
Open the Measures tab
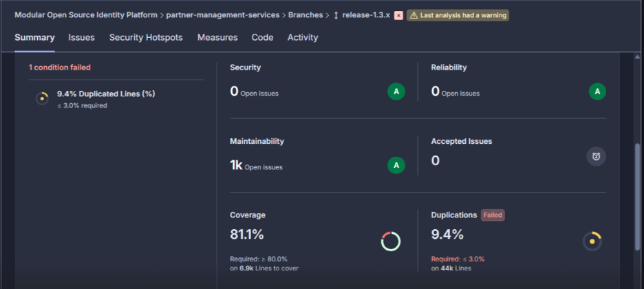(x=217, y=38)
